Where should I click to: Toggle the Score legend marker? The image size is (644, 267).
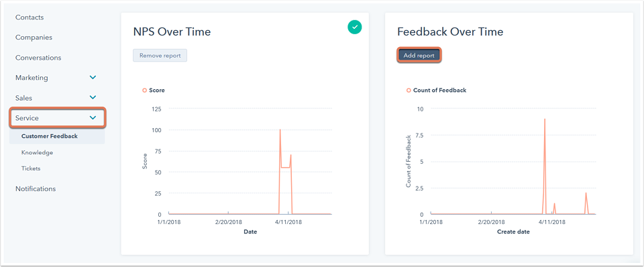click(x=145, y=91)
